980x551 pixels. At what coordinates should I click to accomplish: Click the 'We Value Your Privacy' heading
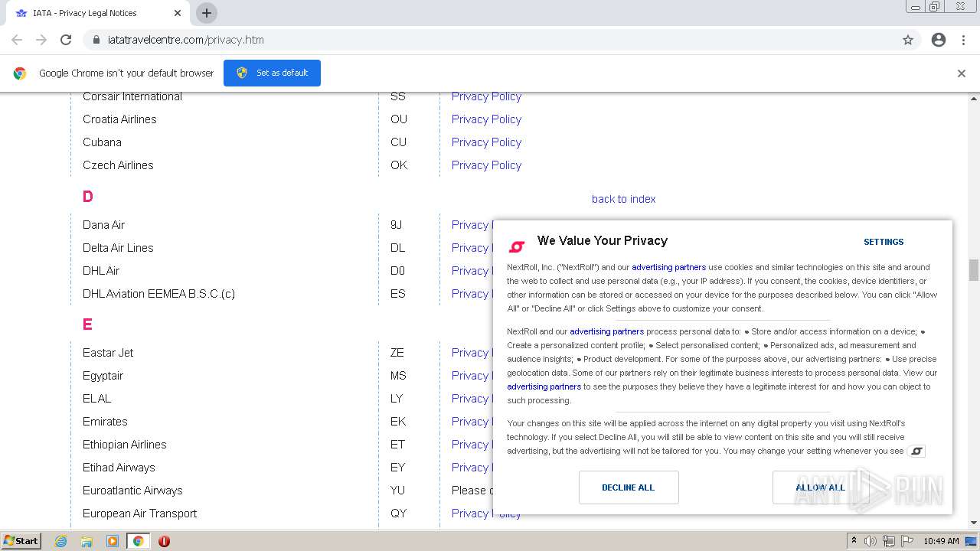coord(603,240)
